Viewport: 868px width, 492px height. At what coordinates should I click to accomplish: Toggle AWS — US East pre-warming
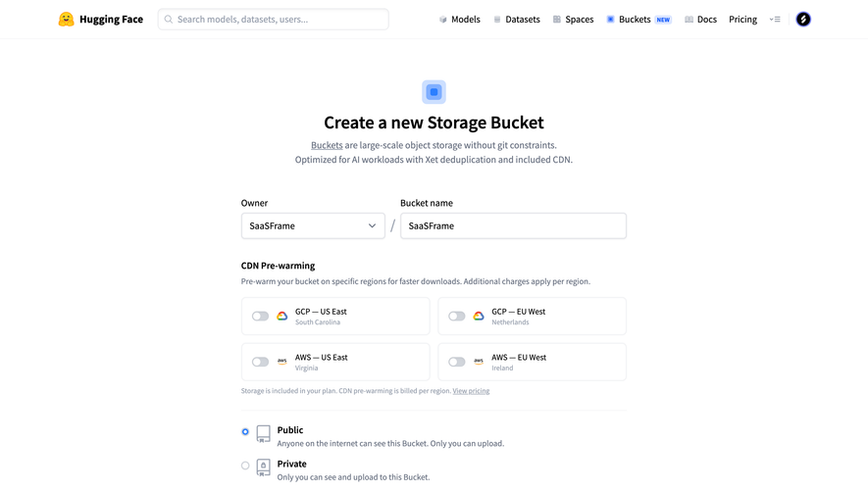(x=260, y=362)
